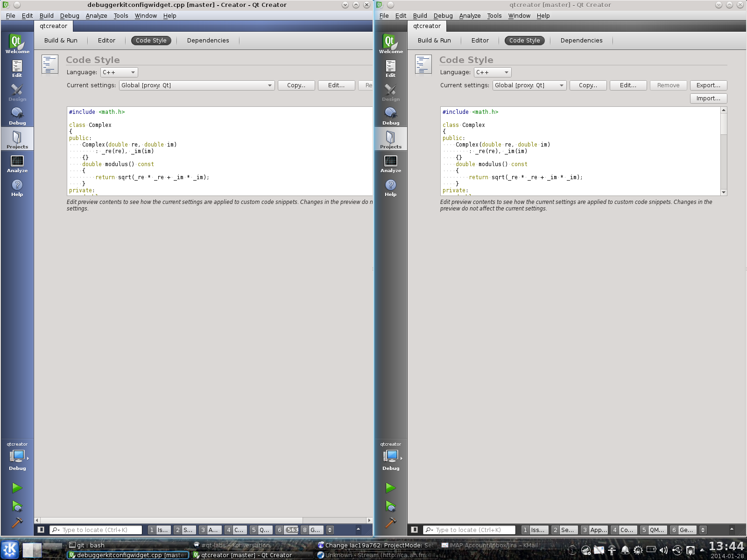Click Edit... button in right window
Viewport: 747px width, 560px height.
628,85
